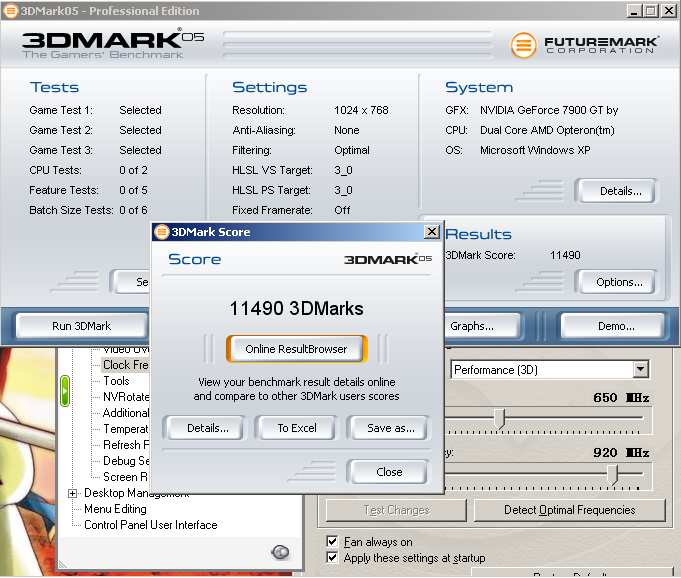The height and width of the screenshot is (578, 681).
Task: Click the '11490 3DMarks' score text
Action: coord(297,309)
